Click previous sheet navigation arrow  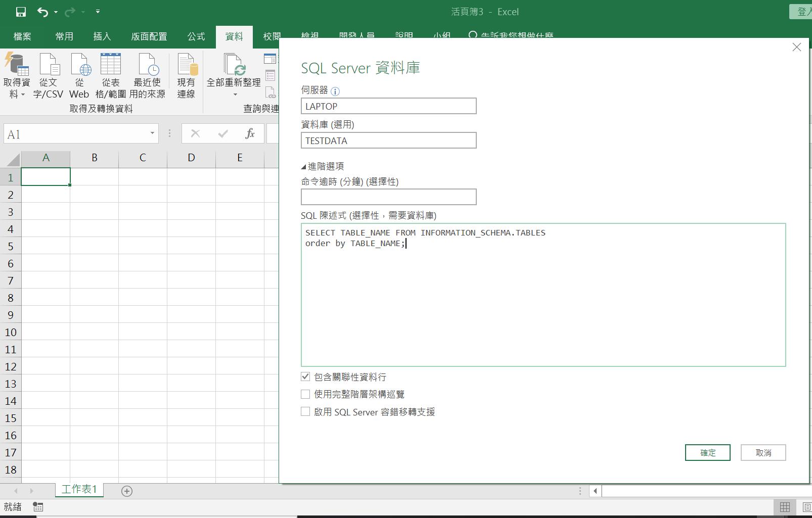click(16, 491)
